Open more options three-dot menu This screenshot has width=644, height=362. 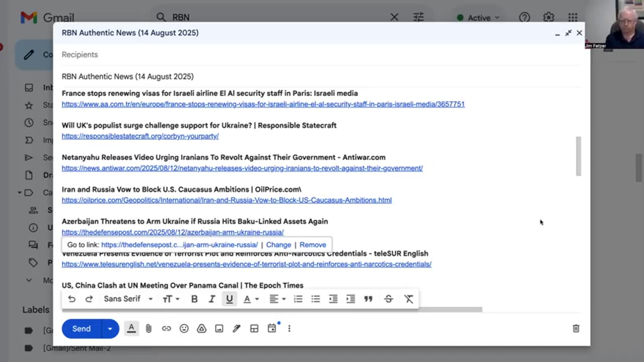289,329
